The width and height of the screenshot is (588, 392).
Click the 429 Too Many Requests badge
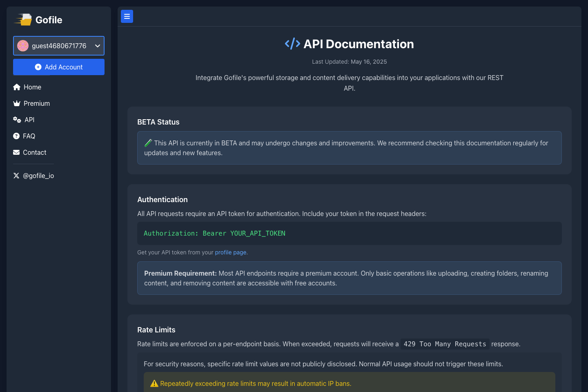(x=444, y=344)
